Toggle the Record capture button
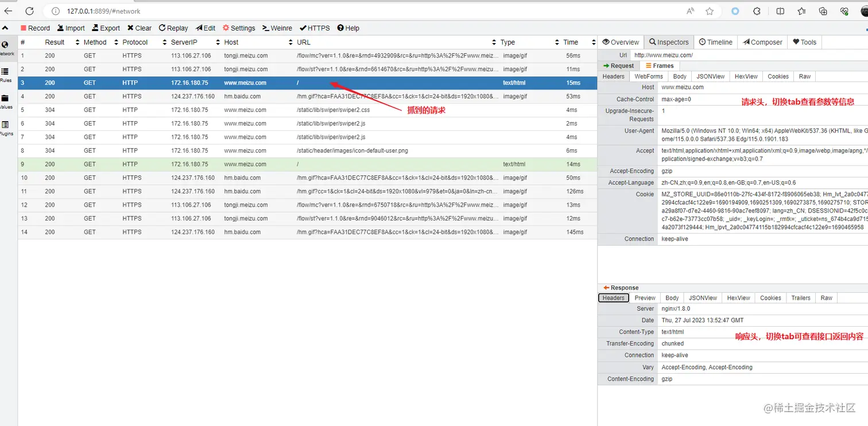The image size is (868, 426). (x=35, y=28)
